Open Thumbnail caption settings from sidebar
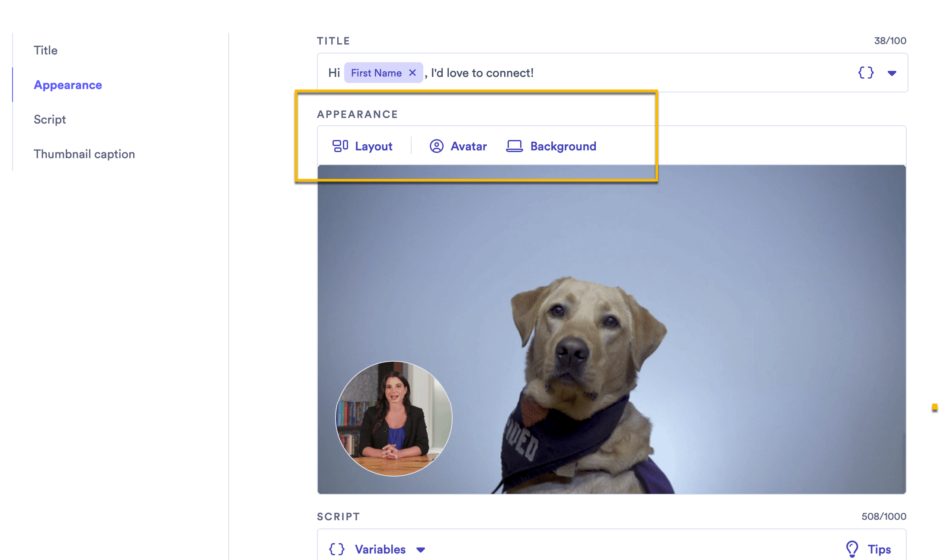This screenshot has width=940, height=560. pyautogui.click(x=84, y=154)
